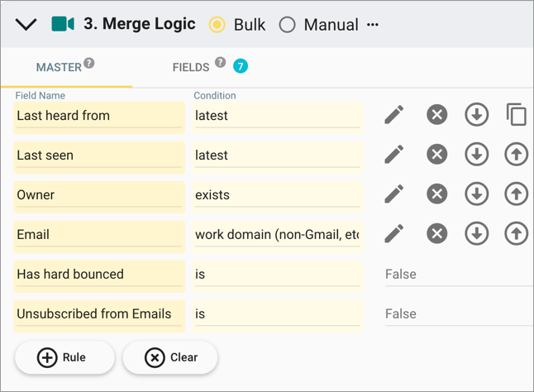Edit the Last seen rule
Viewport: 534px width, 392px height.
pyautogui.click(x=394, y=155)
